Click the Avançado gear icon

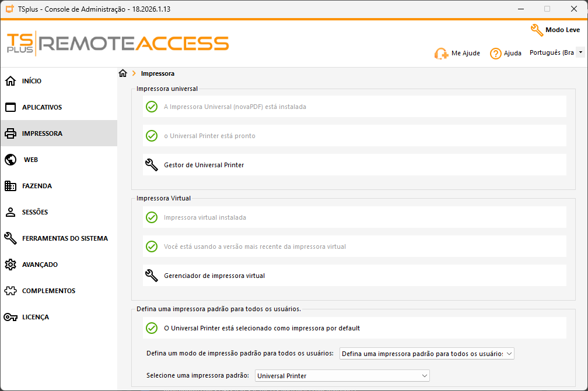(x=10, y=265)
